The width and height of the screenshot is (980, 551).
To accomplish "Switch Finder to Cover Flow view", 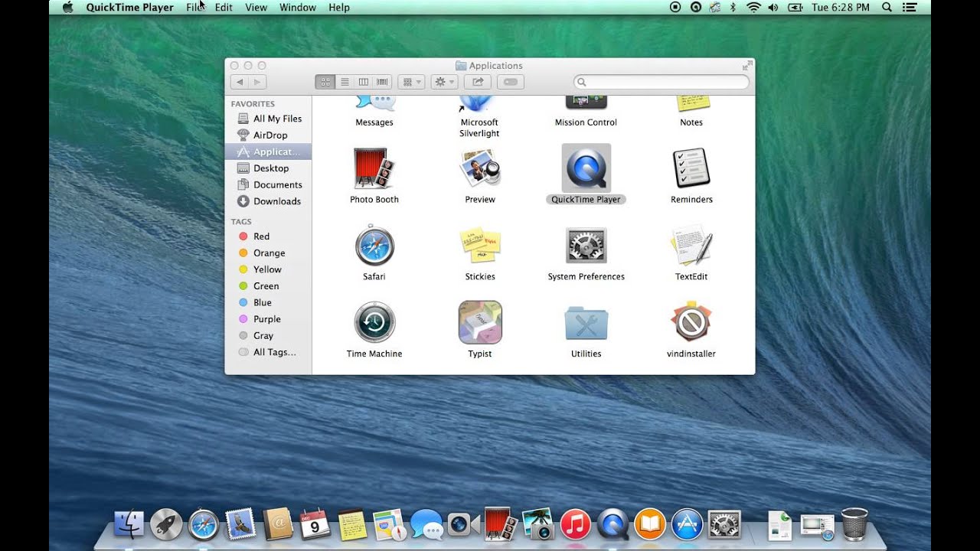I will pos(383,82).
